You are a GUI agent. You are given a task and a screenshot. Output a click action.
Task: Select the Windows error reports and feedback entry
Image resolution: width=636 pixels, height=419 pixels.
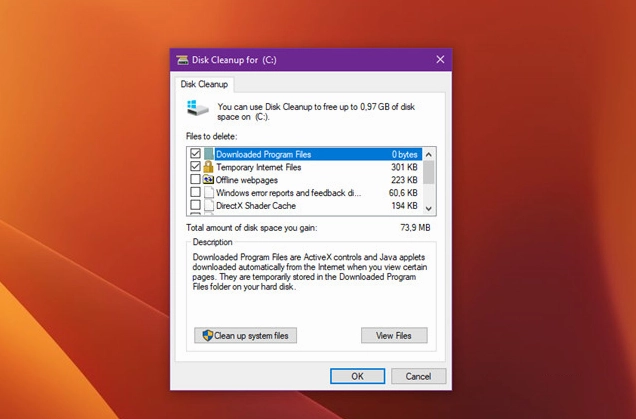click(288, 193)
